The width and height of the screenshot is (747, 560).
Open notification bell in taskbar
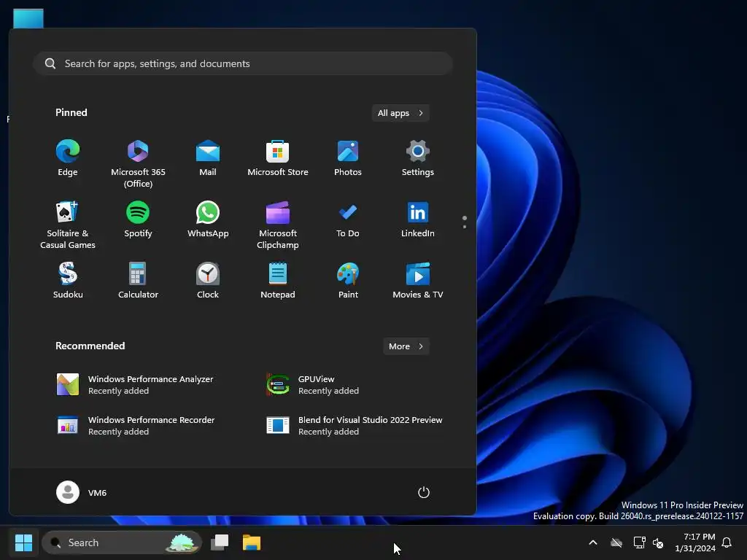727,542
